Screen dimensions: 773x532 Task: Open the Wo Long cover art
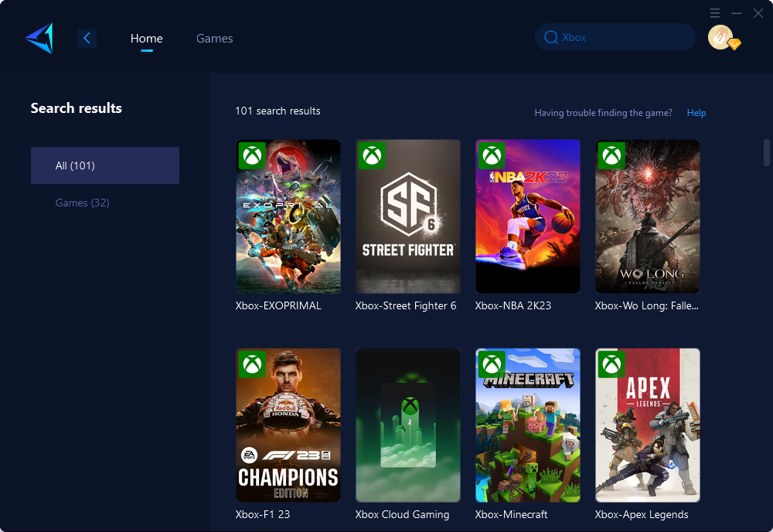(648, 217)
